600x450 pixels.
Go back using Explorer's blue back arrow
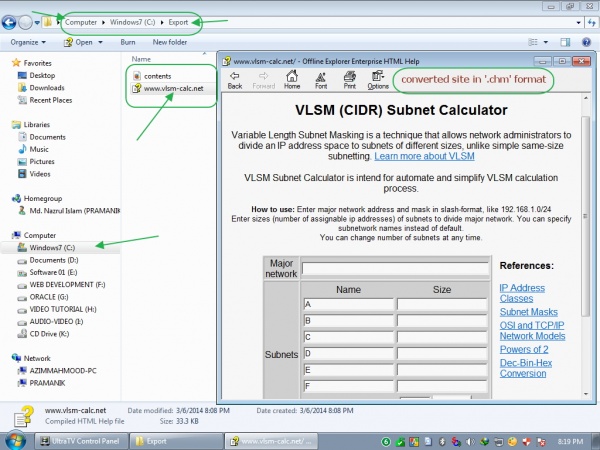pos(9,22)
